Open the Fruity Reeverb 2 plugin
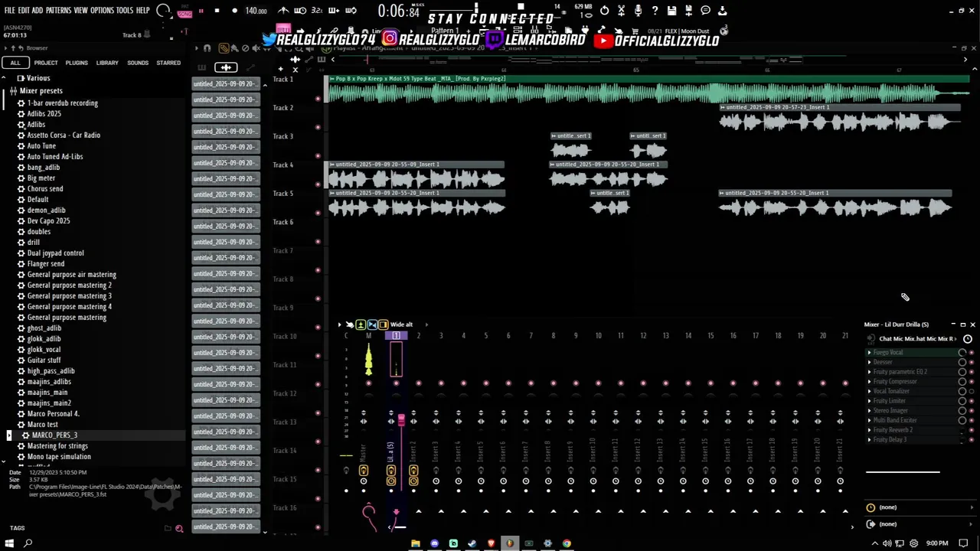This screenshot has height=551, width=980. click(893, 430)
